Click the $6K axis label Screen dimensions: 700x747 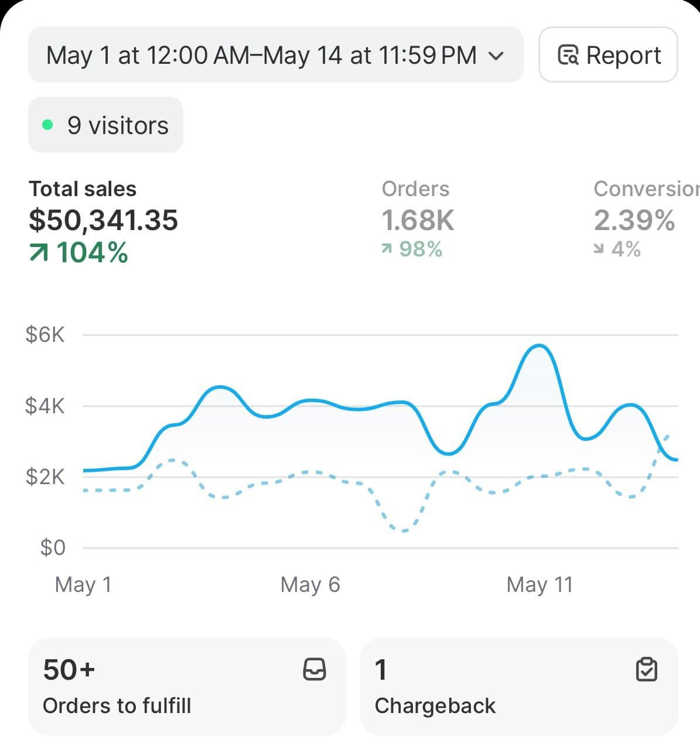pos(45,335)
